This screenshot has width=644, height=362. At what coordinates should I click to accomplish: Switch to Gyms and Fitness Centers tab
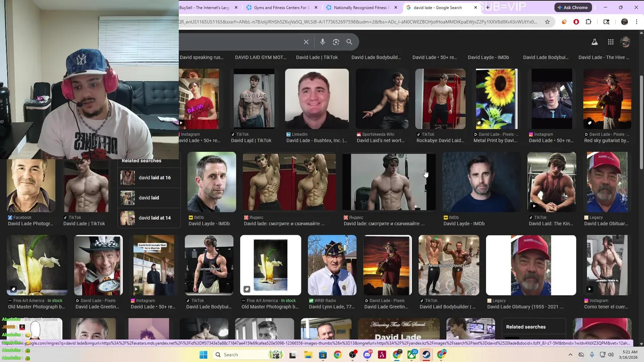281,8
